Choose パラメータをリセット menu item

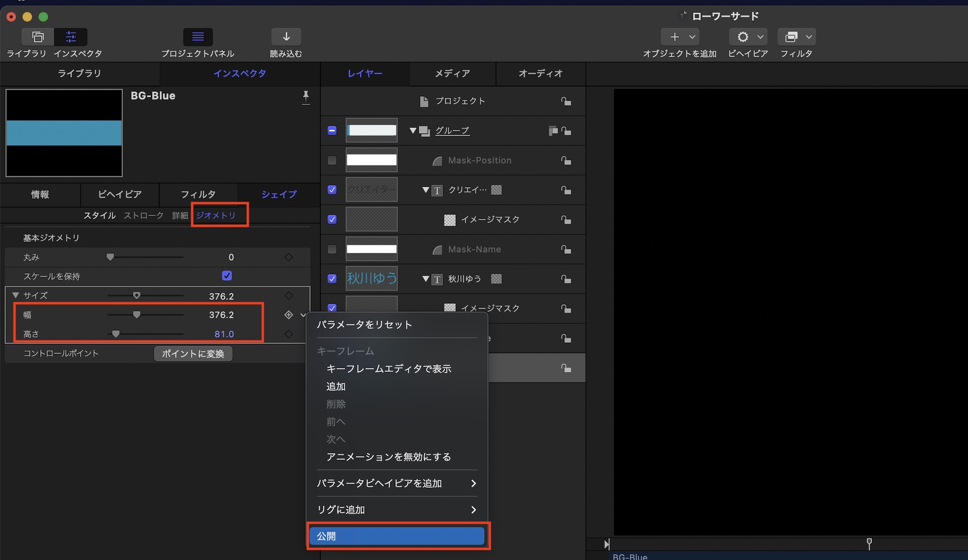(x=364, y=324)
